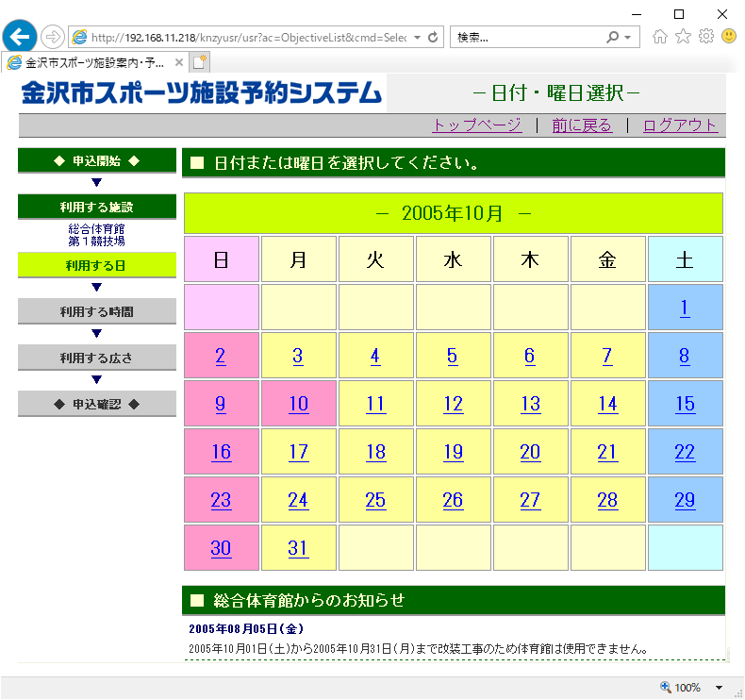The height and width of the screenshot is (700, 745).
Task: Select the 金 (Friday) weekday header
Action: pyautogui.click(x=608, y=259)
